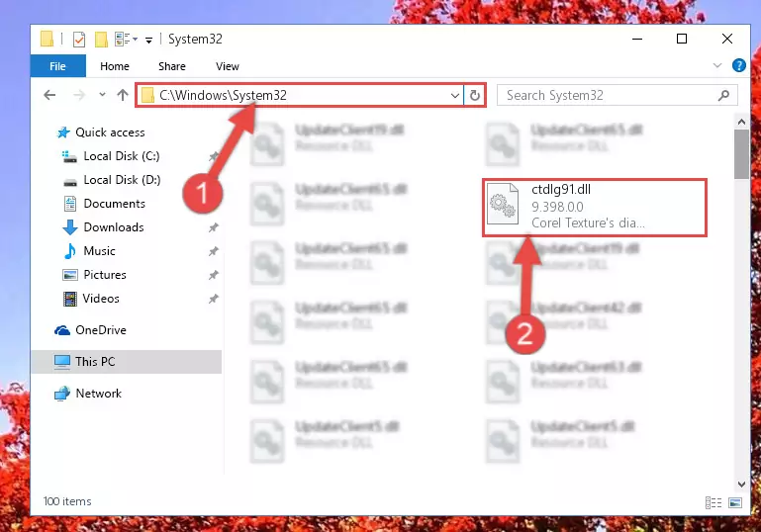
Task: Click the Network icon in sidebar
Action: click(62, 394)
